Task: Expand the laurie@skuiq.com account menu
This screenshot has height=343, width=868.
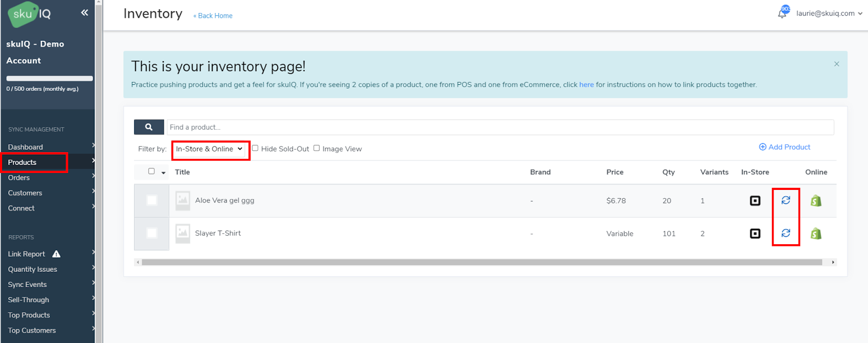Action: pyautogui.click(x=829, y=14)
